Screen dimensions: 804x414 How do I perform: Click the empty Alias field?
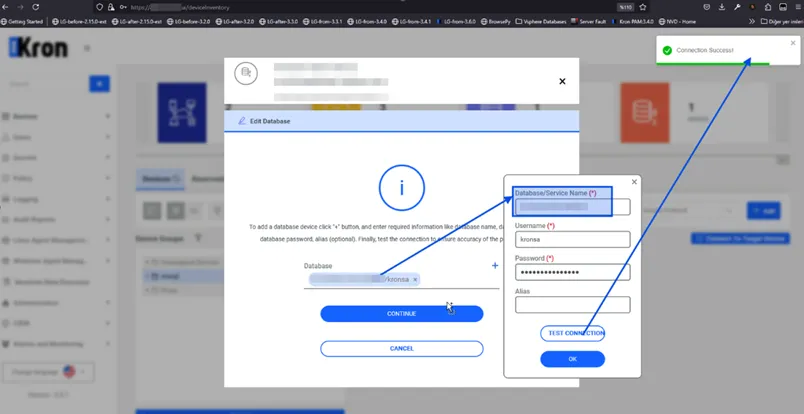point(572,305)
